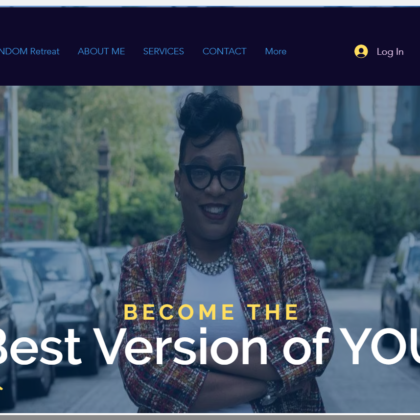Open the CONTACT page
Screen dimensions: 420x420
(224, 51)
